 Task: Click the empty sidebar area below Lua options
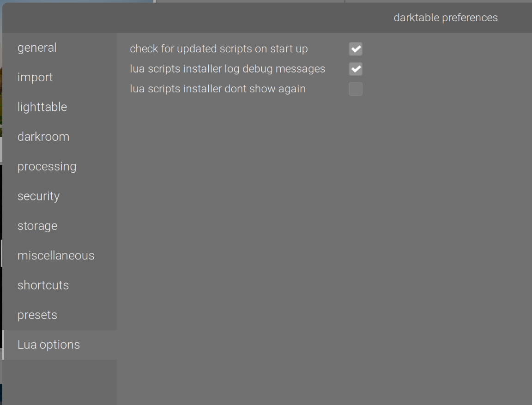pyautogui.click(x=59, y=382)
